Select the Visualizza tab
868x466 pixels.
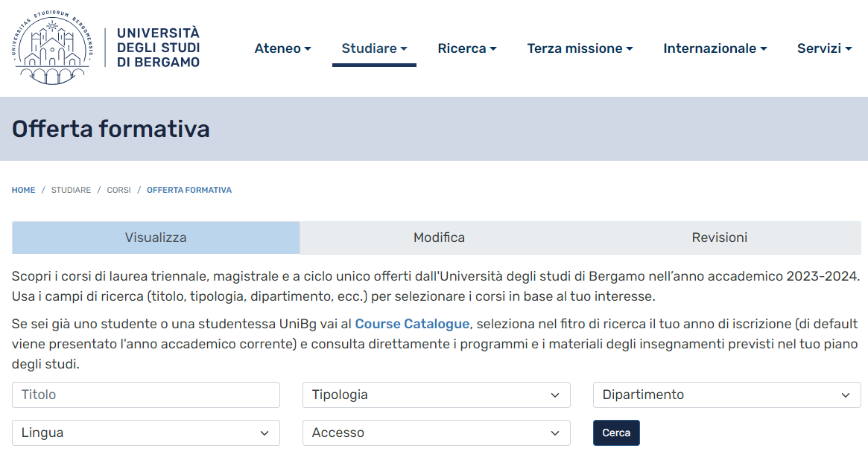pyautogui.click(x=156, y=237)
